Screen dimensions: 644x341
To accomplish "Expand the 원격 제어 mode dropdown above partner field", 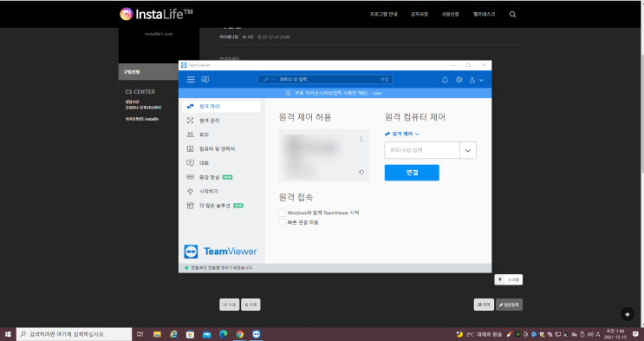I will (402, 134).
